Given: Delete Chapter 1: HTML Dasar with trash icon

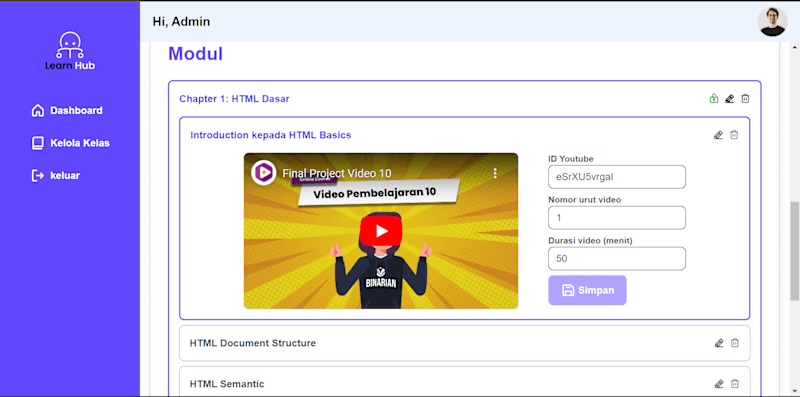Looking at the screenshot, I should pyautogui.click(x=745, y=98).
